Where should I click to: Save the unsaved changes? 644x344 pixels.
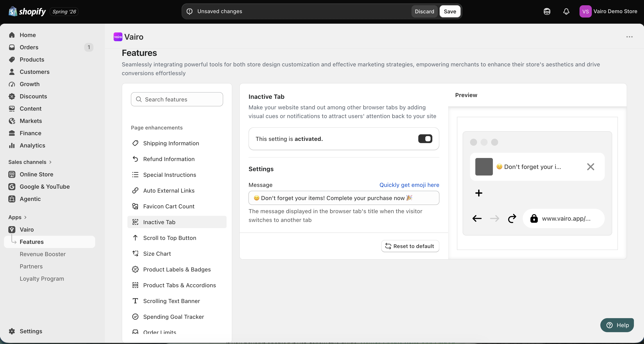coord(450,11)
